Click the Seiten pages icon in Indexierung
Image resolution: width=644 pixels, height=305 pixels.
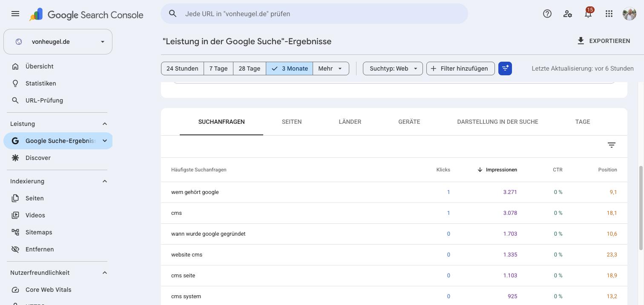pyautogui.click(x=15, y=198)
